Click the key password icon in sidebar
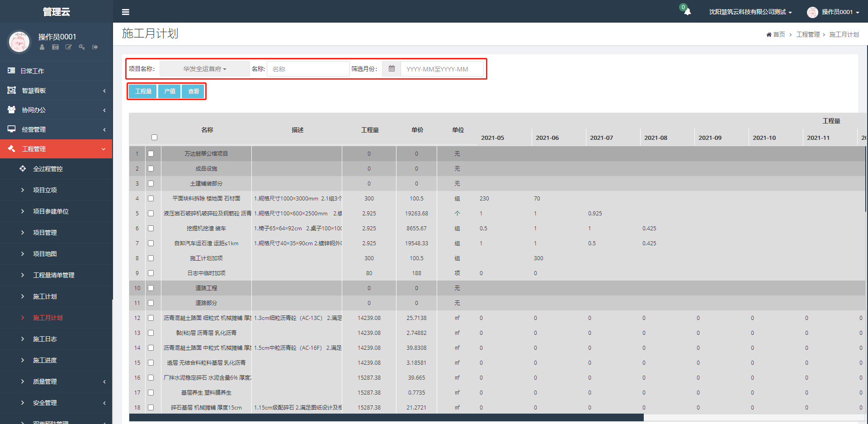This screenshot has height=424, width=868. (x=82, y=47)
